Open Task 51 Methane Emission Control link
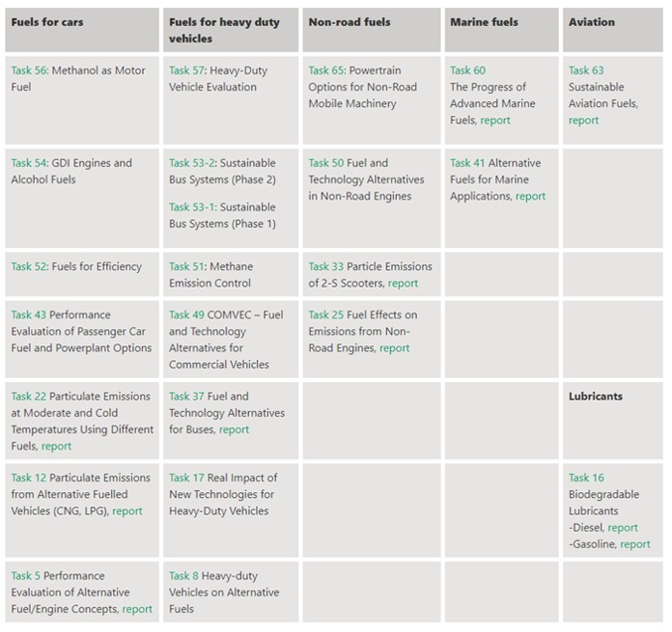The height and width of the screenshot is (632, 672). click(186, 266)
